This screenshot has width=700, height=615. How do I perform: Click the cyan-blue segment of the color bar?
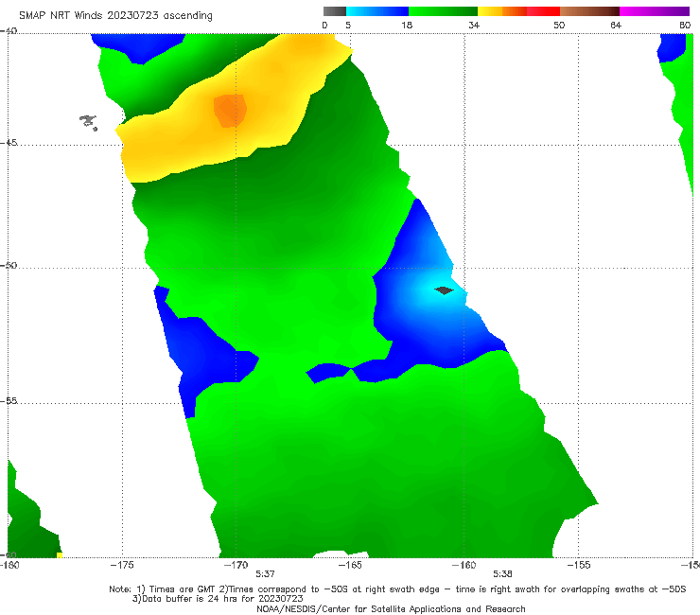(x=377, y=11)
